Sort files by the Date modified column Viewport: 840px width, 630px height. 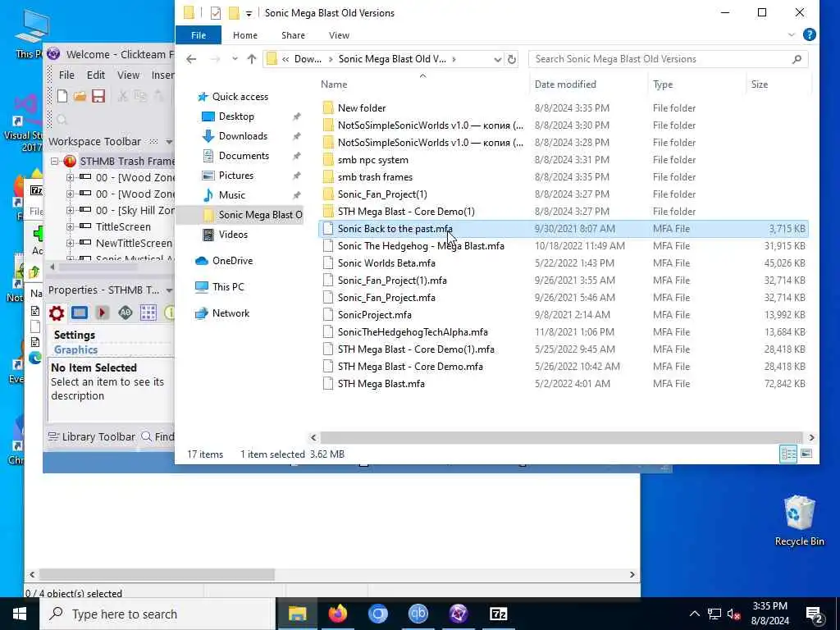[x=588, y=84]
